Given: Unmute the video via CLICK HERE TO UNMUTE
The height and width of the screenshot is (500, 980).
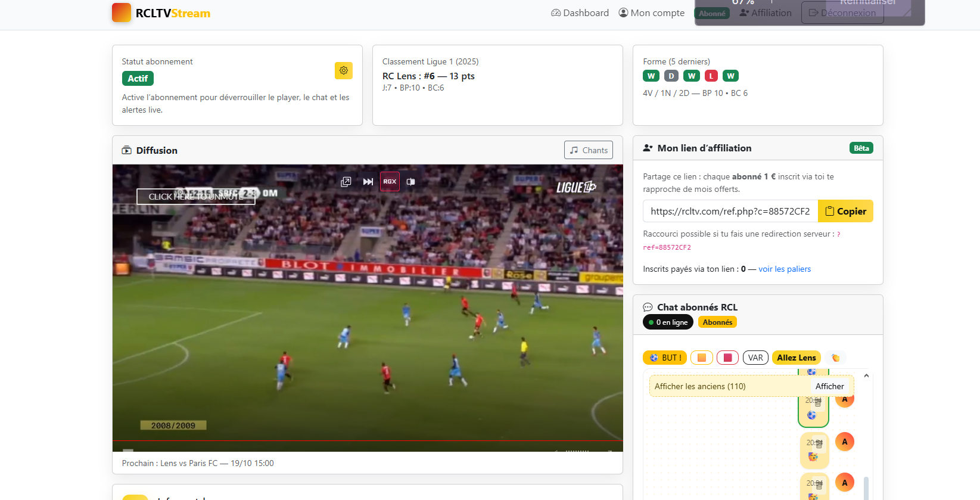Looking at the screenshot, I should coord(195,197).
